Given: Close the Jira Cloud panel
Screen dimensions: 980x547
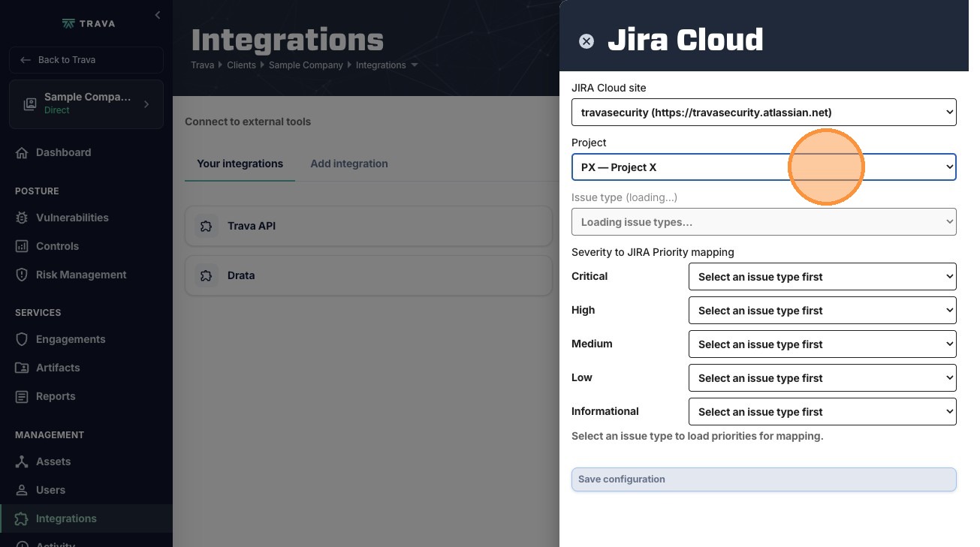Looking at the screenshot, I should click(x=586, y=41).
